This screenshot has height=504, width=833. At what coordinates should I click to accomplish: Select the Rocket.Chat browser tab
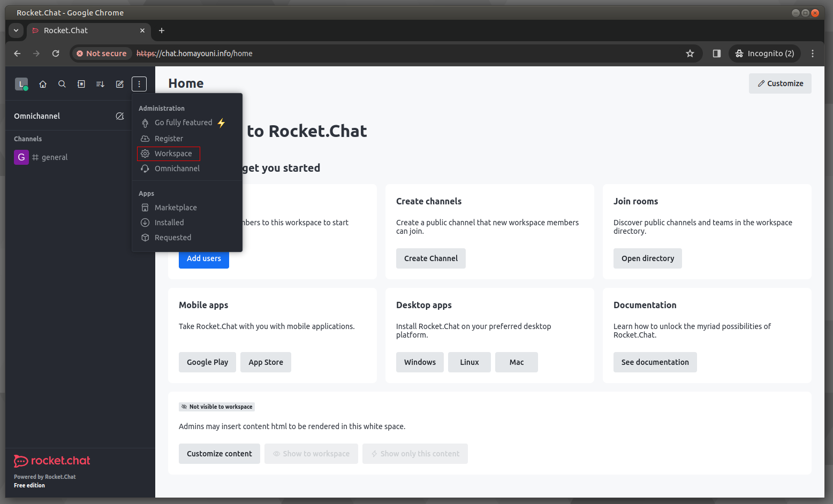click(88, 30)
